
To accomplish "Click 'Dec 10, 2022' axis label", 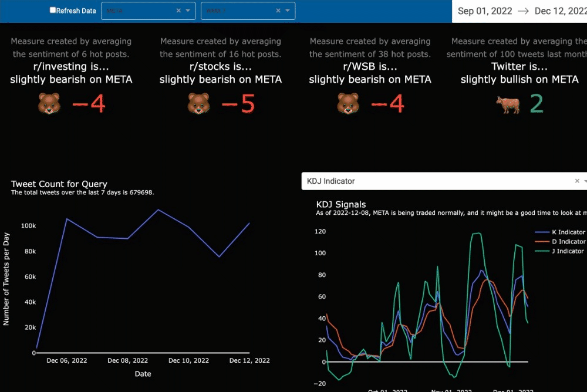I will click(188, 360).
